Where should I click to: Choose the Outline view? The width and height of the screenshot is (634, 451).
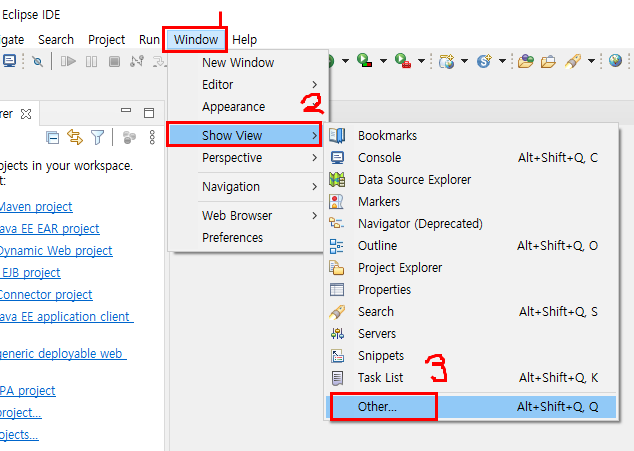[471, 246]
